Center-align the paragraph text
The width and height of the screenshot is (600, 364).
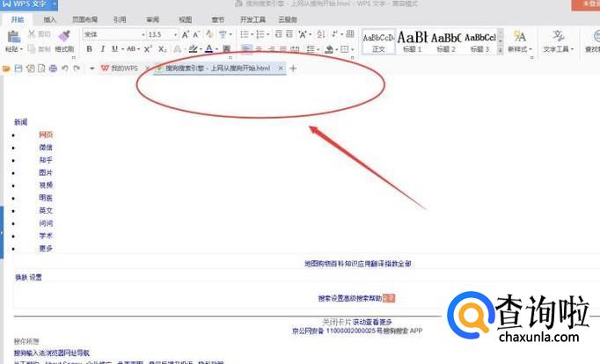tap(259, 49)
